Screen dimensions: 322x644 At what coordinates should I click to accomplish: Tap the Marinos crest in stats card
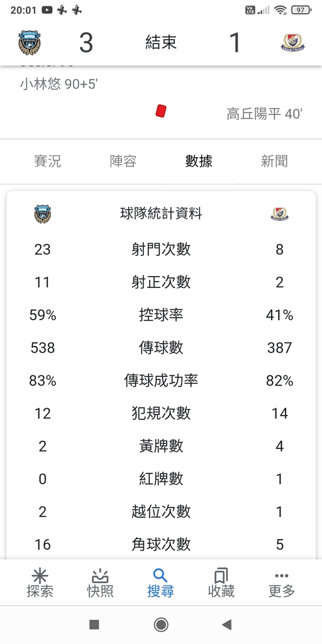[280, 214]
